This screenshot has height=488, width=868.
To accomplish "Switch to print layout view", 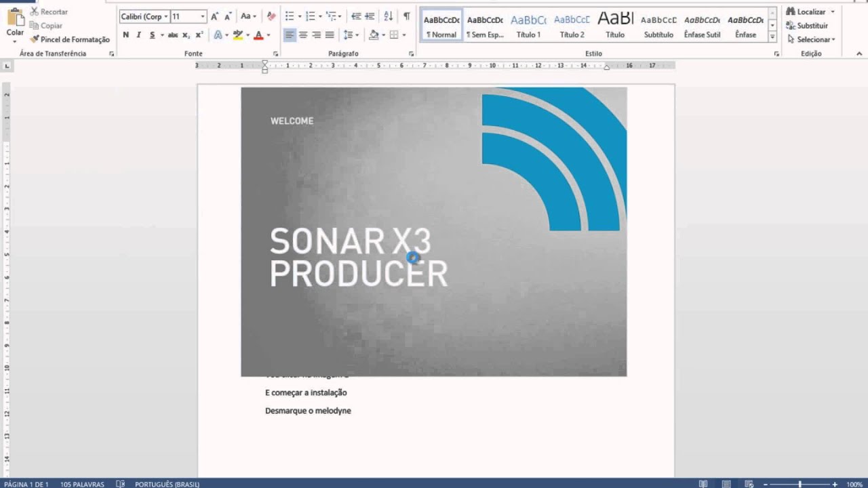I will [x=726, y=484].
